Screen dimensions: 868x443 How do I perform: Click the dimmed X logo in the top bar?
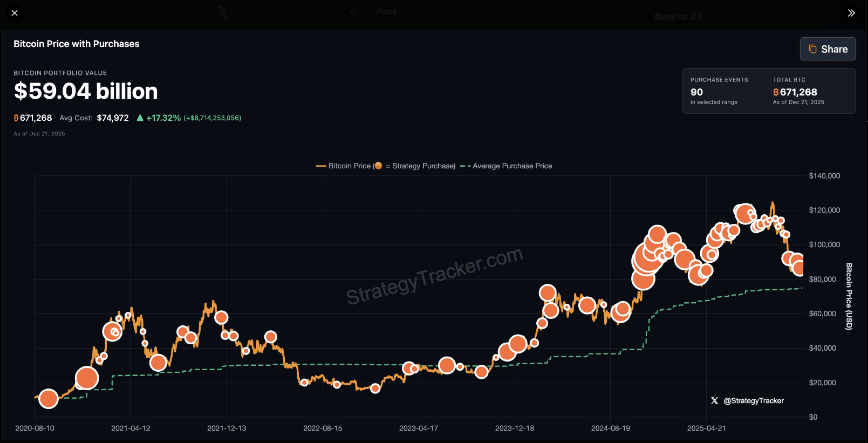(x=223, y=12)
